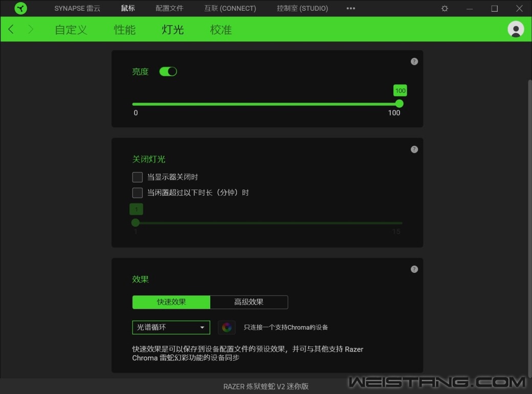Maximize the Synapse window

pyautogui.click(x=494, y=9)
